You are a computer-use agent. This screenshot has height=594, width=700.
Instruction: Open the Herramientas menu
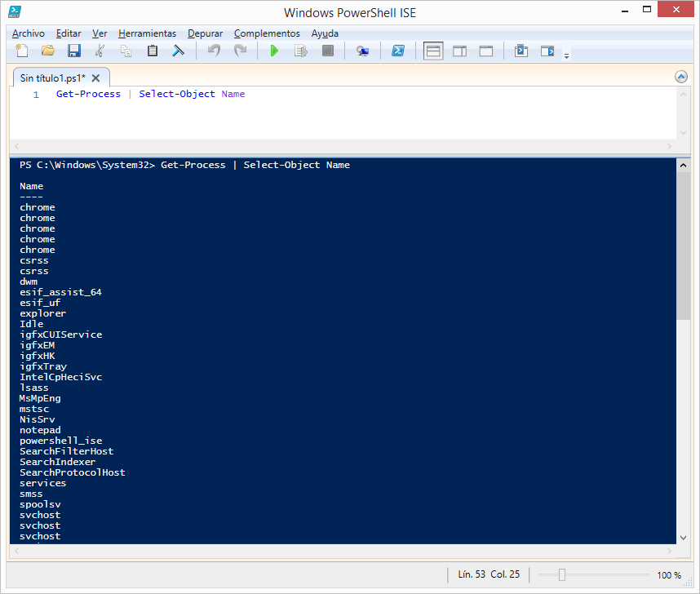click(x=147, y=33)
